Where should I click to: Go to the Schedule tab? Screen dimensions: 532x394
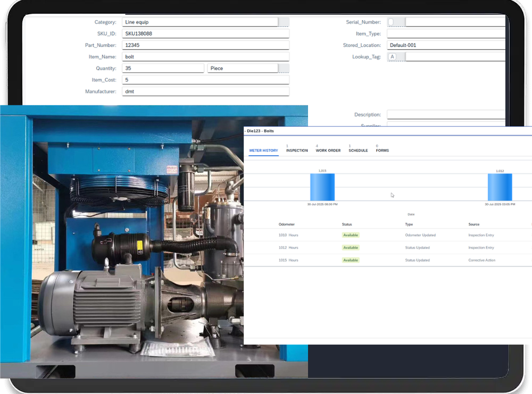click(358, 150)
